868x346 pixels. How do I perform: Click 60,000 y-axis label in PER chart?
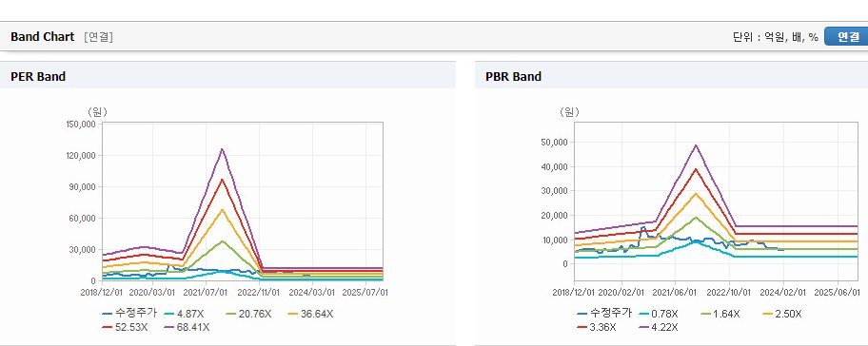84,219
